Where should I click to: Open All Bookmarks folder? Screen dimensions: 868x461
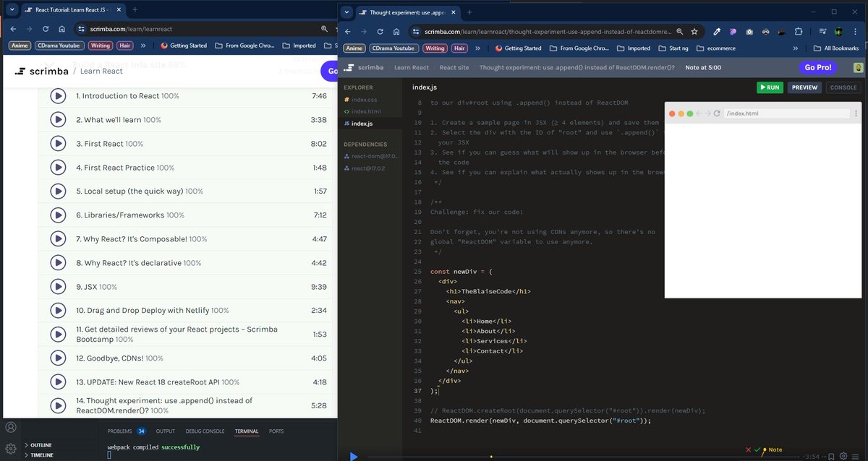tap(836, 48)
